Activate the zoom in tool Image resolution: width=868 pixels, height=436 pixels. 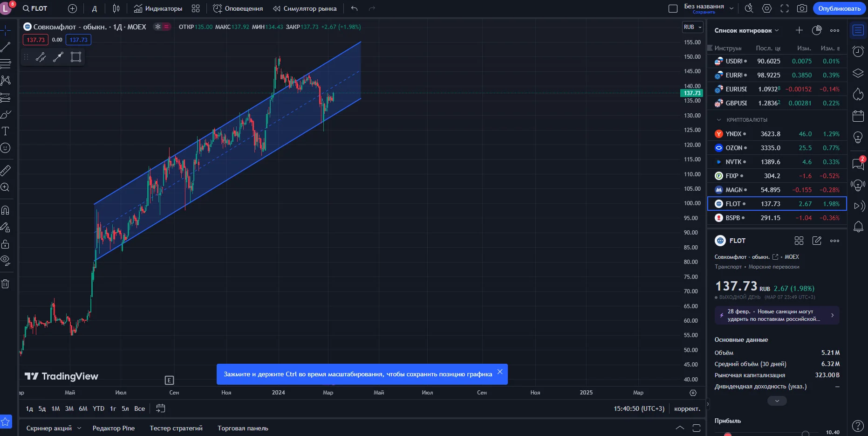click(x=6, y=187)
